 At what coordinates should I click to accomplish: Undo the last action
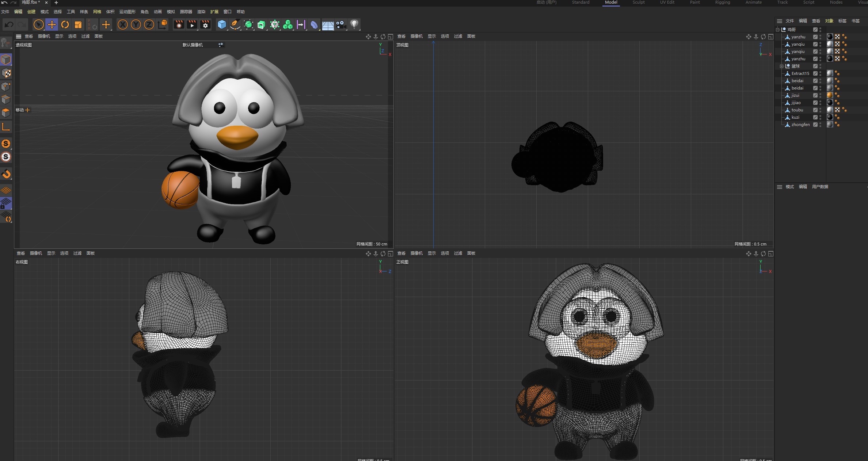(x=9, y=24)
